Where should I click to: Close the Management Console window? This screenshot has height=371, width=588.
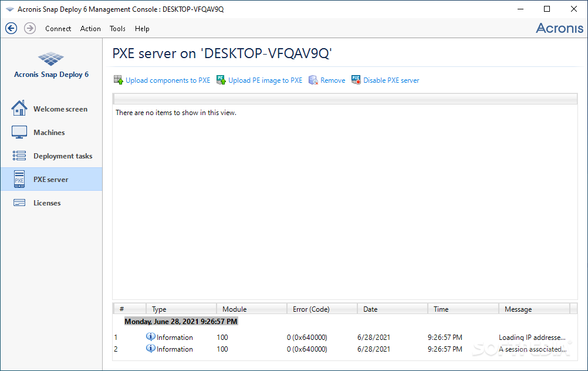click(x=574, y=9)
